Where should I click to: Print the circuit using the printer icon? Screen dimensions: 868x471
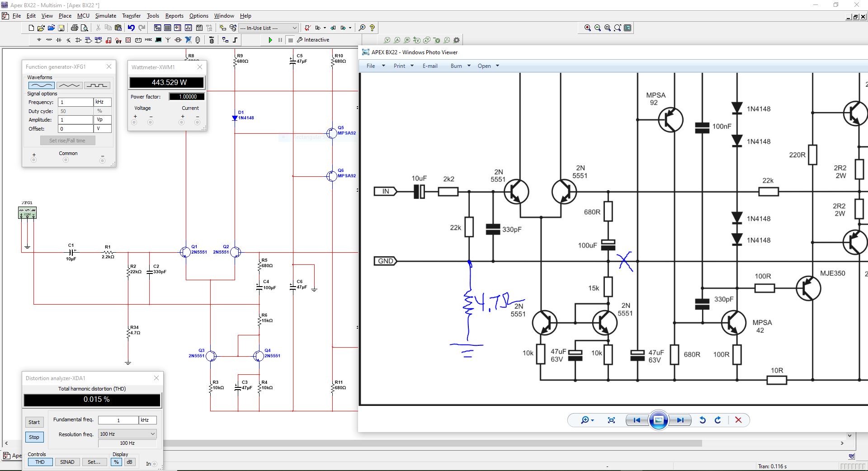click(74, 28)
